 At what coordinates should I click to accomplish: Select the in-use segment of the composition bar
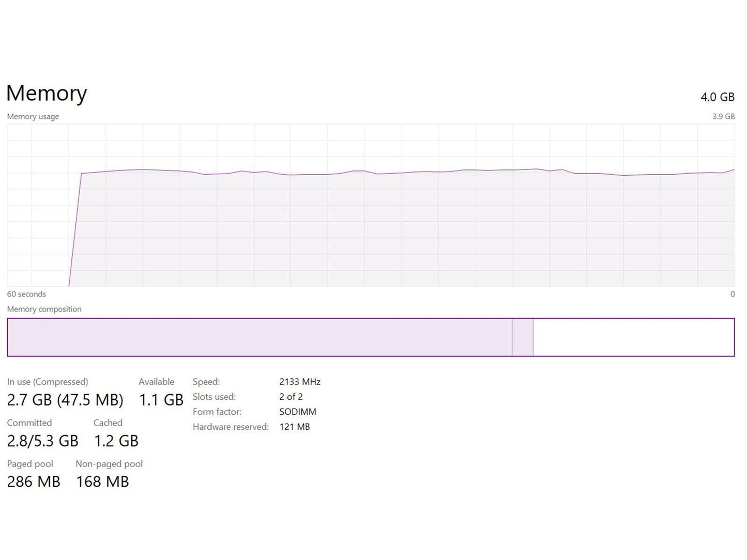(x=258, y=337)
